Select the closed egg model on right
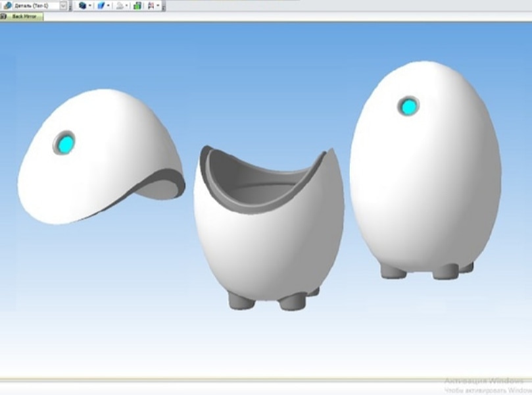Viewport: 532px width, 395px height. (x=425, y=170)
